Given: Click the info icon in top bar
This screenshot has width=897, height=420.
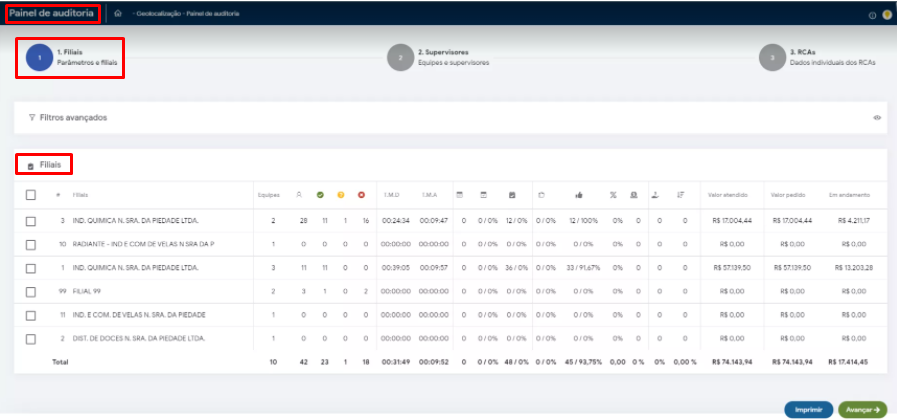Looking at the screenshot, I should (x=873, y=15).
